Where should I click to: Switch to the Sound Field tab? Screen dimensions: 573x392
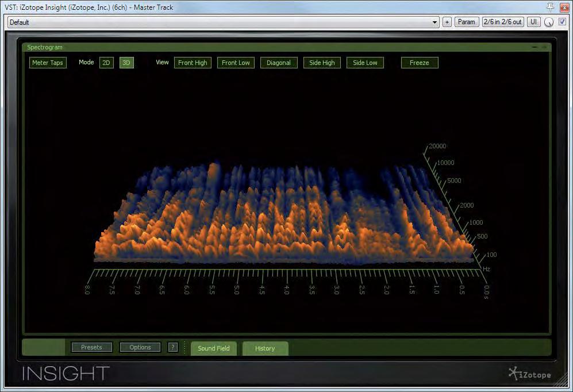(214, 348)
